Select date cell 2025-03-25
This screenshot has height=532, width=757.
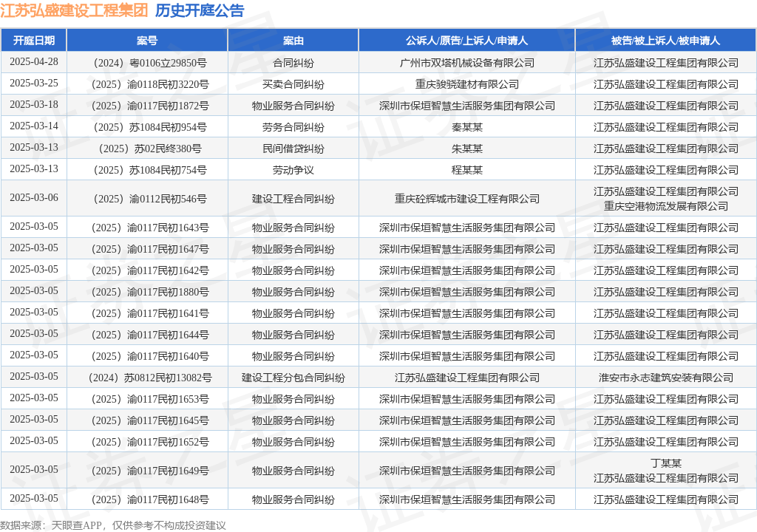34,83
